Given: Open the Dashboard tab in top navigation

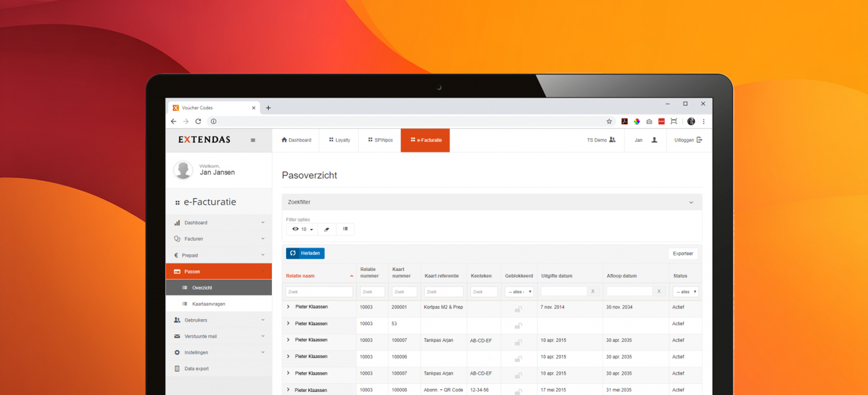Looking at the screenshot, I should pyautogui.click(x=296, y=140).
